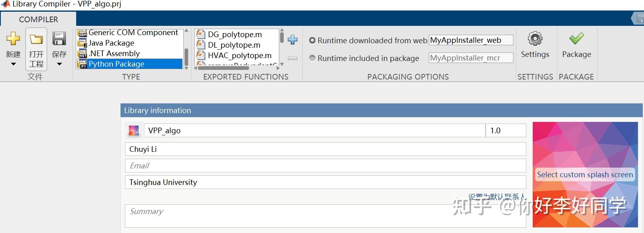Click the Email input field

[325, 166]
